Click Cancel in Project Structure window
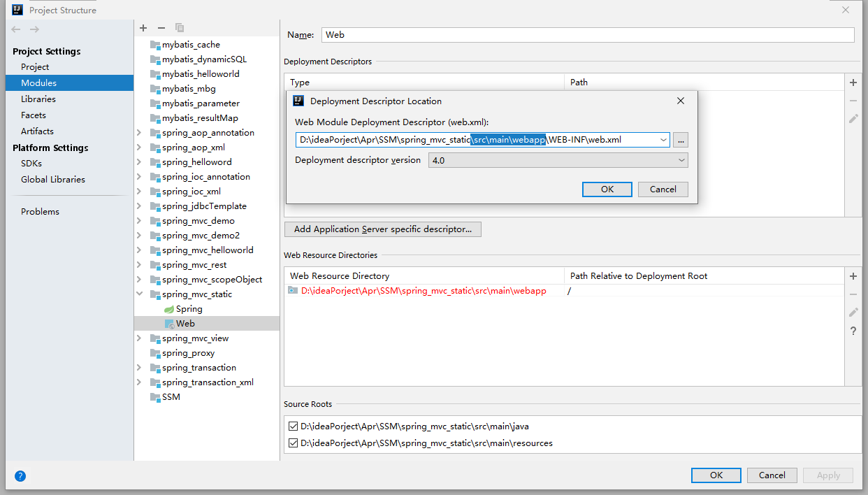Image resolution: width=868 pixels, height=495 pixels. coord(772,475)
